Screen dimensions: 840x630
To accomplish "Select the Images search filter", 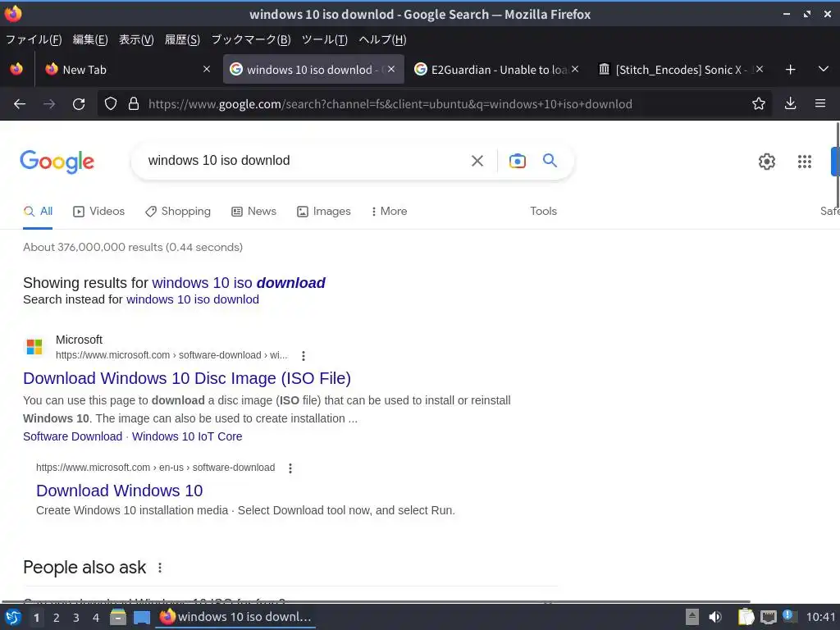I will [x=323, y=211].
